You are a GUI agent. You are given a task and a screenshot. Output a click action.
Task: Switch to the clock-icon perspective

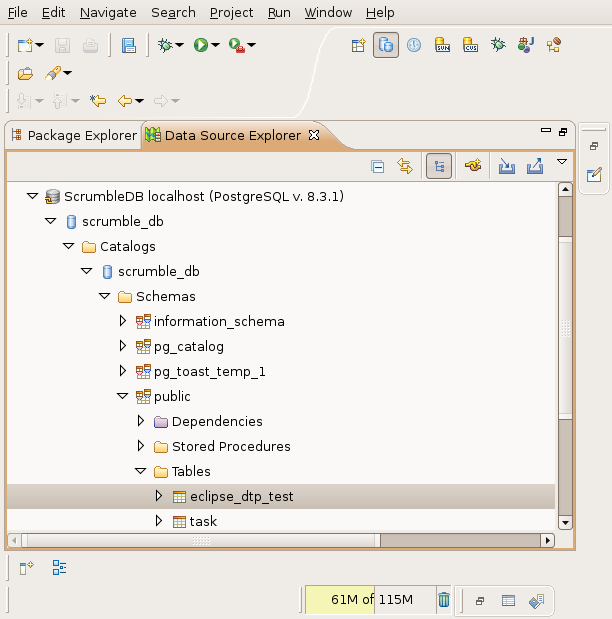[x=414, y=45]
